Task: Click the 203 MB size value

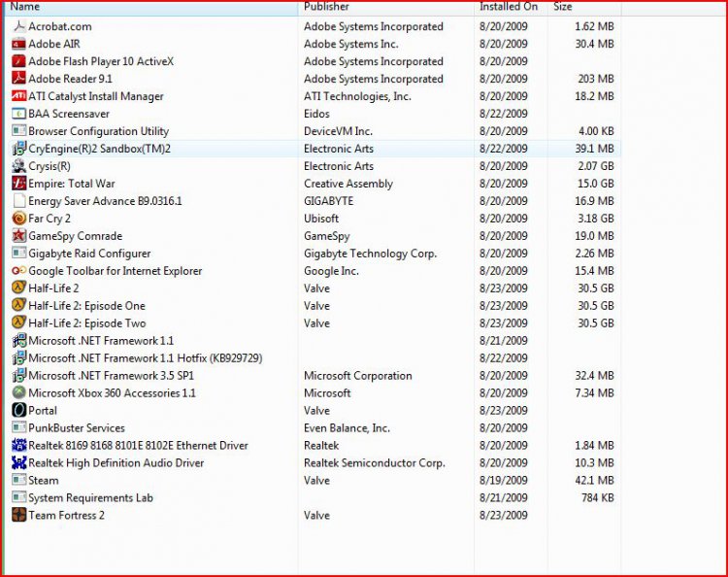Action: click(596, 79)
